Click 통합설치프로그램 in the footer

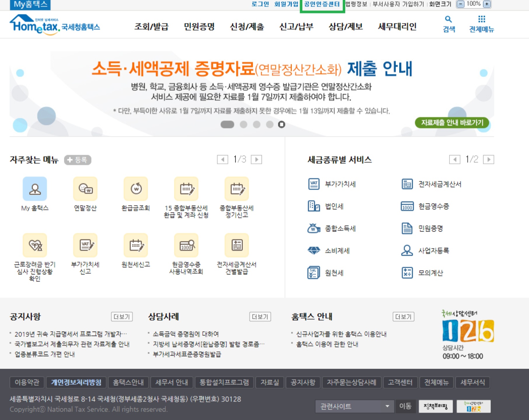pyautogui.click(x=224, y=382)
